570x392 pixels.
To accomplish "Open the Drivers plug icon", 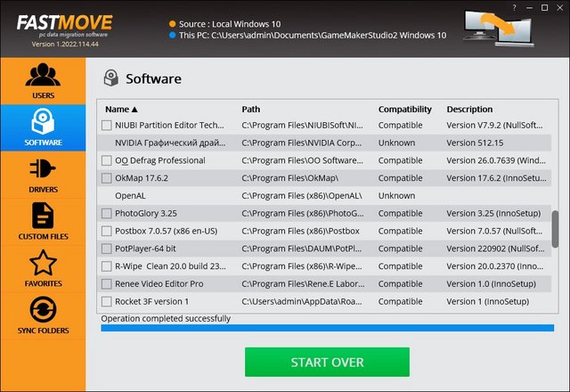I will 43,168.
